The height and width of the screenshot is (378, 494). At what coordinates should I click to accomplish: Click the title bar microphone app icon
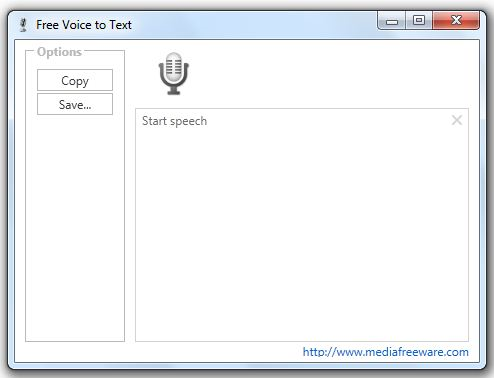[x=23, y=25]
